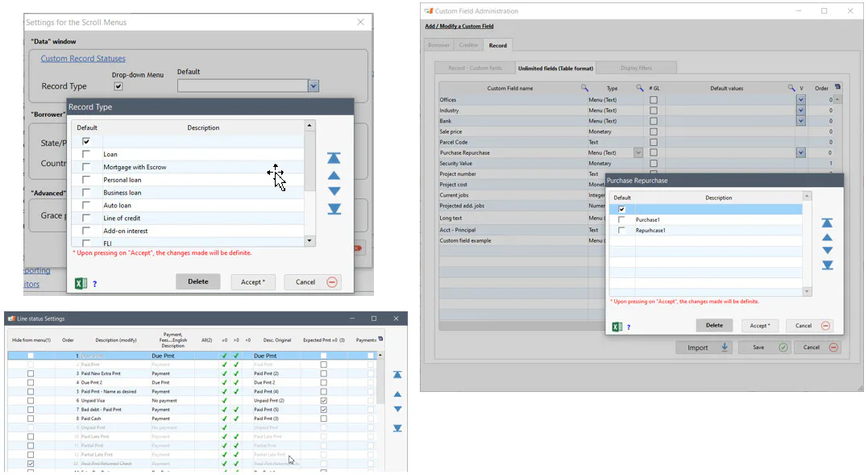The width and height of the screenshot is (868, 475).
Task: Expand default values dropdown for Offices row
Action: (801, 100)
